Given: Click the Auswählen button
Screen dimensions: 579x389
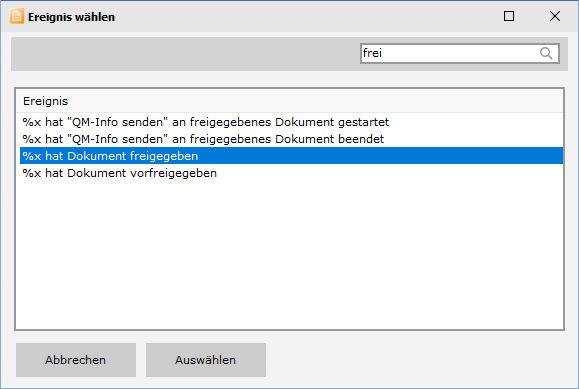Looking at the screenshot, I should tap(206, 360).
